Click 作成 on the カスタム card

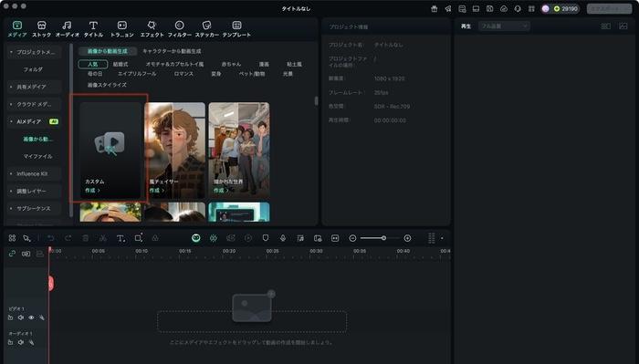pos(92,190)
